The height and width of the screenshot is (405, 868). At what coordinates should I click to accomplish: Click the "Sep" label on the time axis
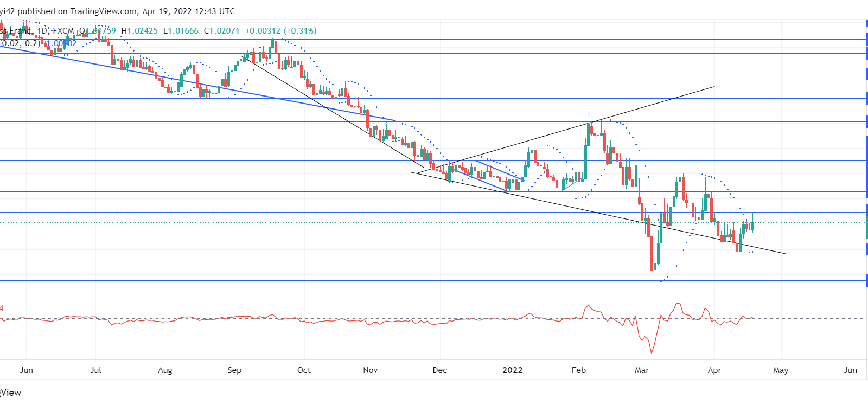coord(234,370)
